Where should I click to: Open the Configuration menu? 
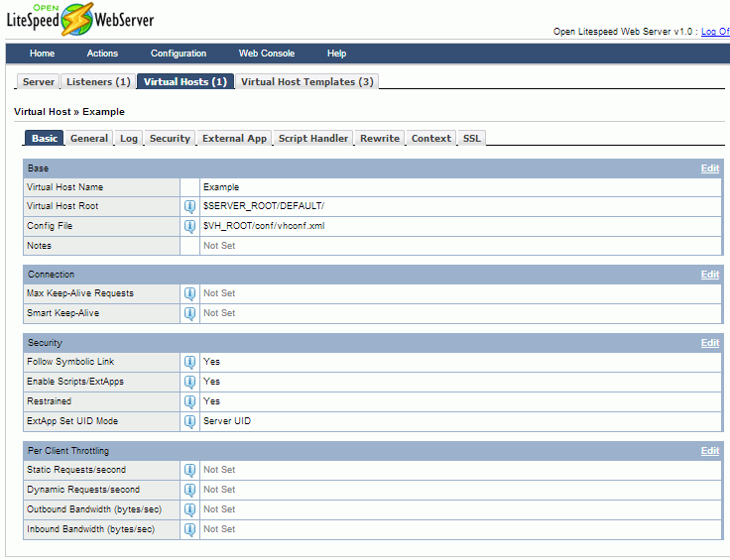click(x=179, y=54)
